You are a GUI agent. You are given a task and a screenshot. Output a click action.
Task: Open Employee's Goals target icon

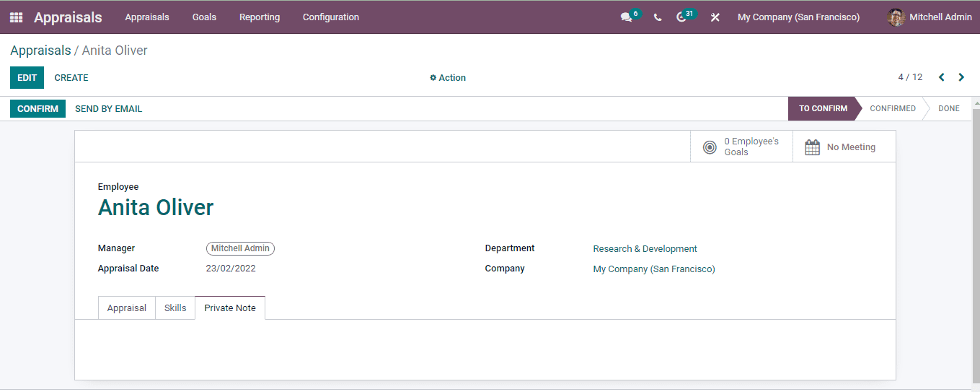(710, 147)
